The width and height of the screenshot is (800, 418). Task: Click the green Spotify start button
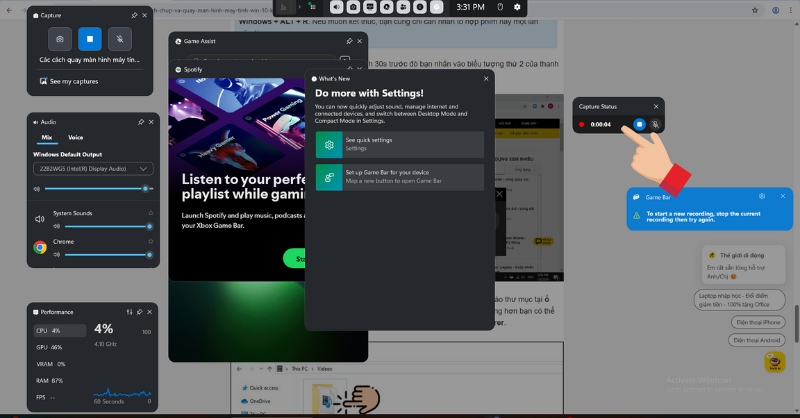(294, 259)
